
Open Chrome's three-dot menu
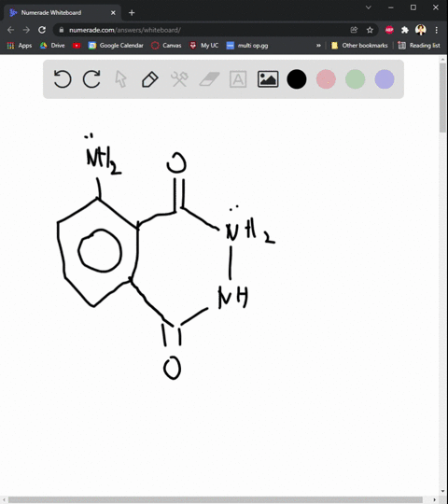tap(437, 30)
